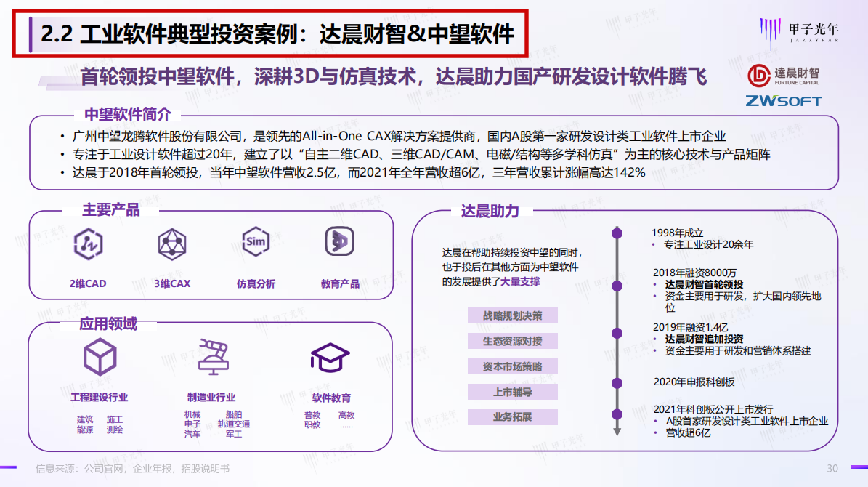Select the 2020年申报科创板 timeline dot
The image size is (868, 487).
click(617, 382)
